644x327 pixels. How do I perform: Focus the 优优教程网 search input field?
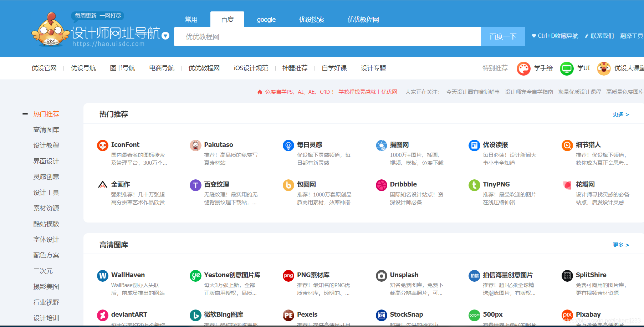tap(327, 36)
